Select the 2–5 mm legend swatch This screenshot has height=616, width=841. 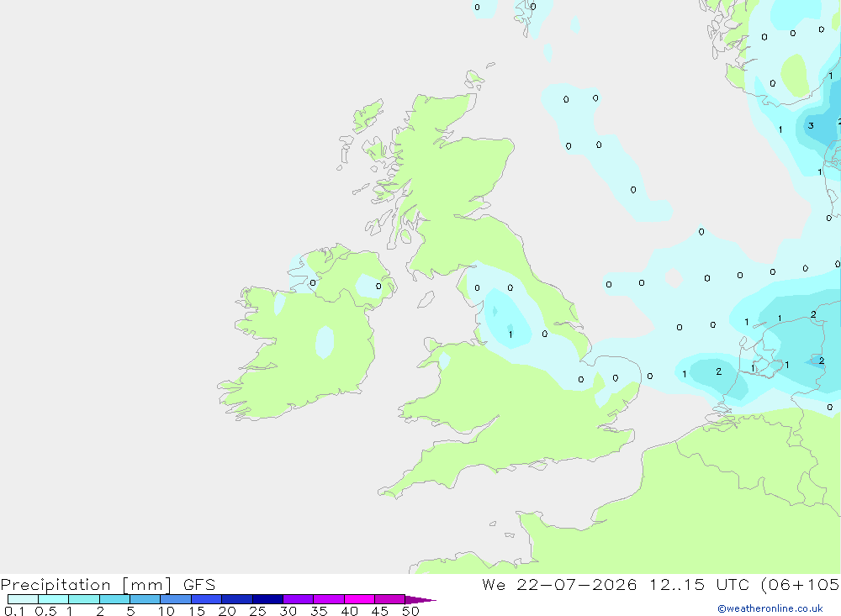click(114, 599)
